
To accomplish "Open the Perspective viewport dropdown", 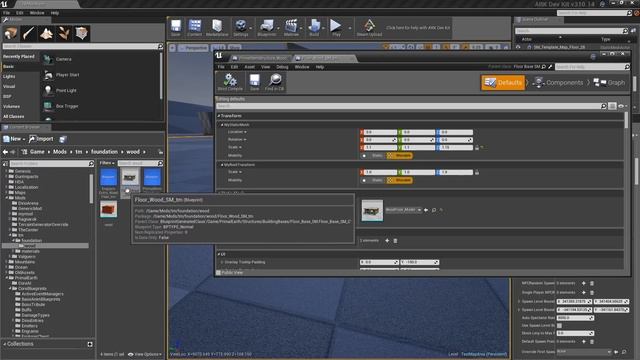I will point(193,48).
